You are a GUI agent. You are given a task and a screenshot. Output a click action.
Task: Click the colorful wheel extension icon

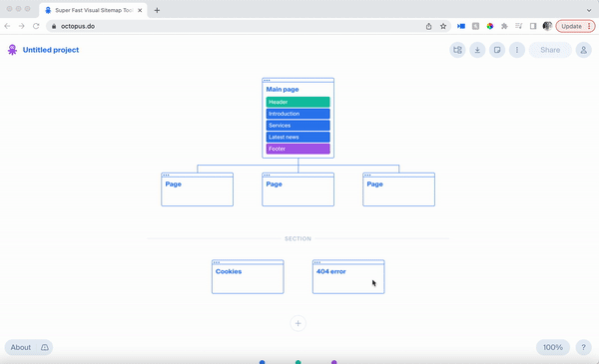click(490, 26)
